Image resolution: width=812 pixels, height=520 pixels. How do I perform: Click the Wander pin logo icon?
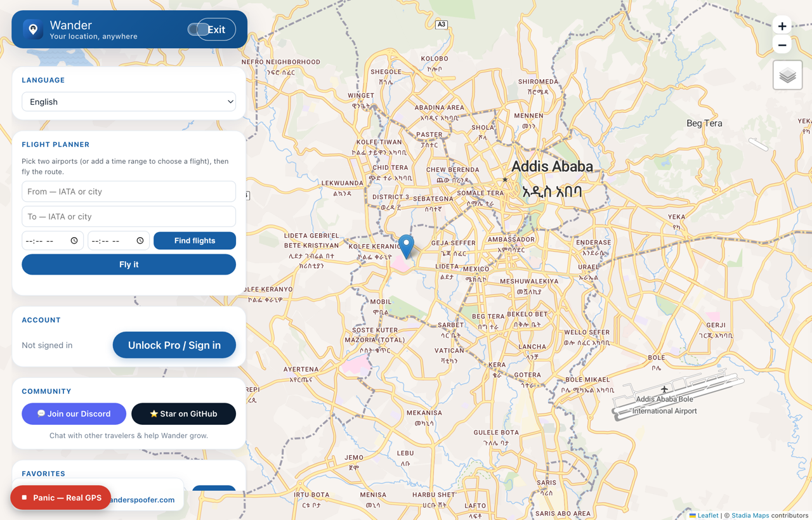tap(33, 29)
